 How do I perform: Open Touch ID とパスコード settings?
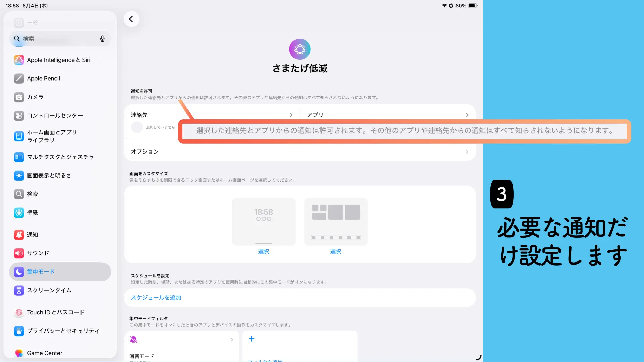60,312
